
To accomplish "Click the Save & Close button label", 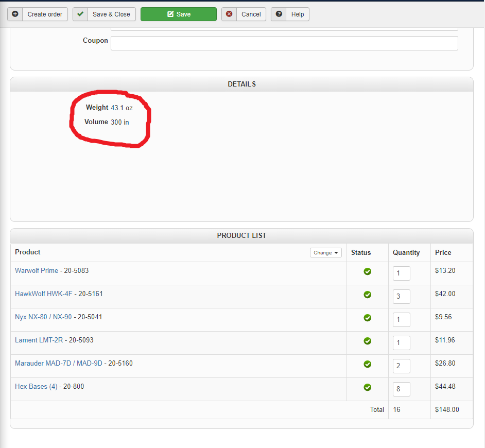I will click(111, 14).
